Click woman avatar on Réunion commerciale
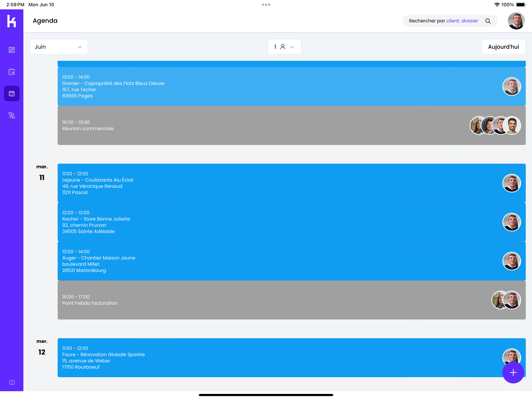This screenshot has width=532, height=399. tap(476, 125)
